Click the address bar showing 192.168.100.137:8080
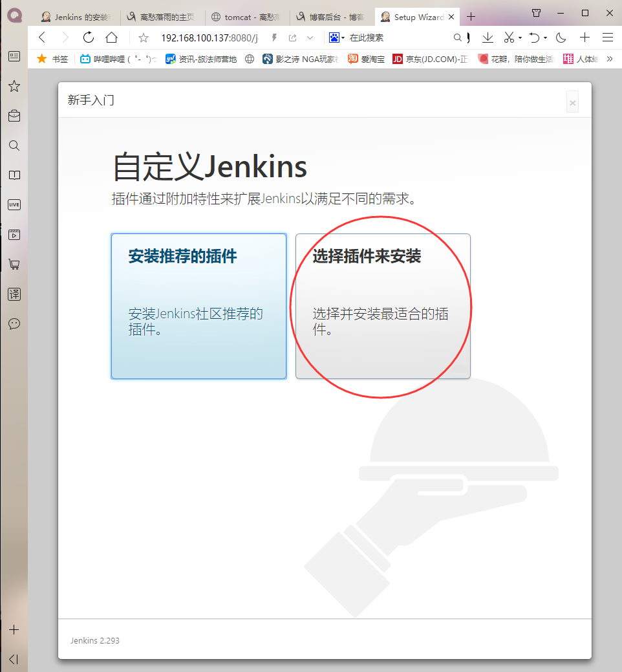622x672 pixels. pyautogui.click(x=209, y=38)
